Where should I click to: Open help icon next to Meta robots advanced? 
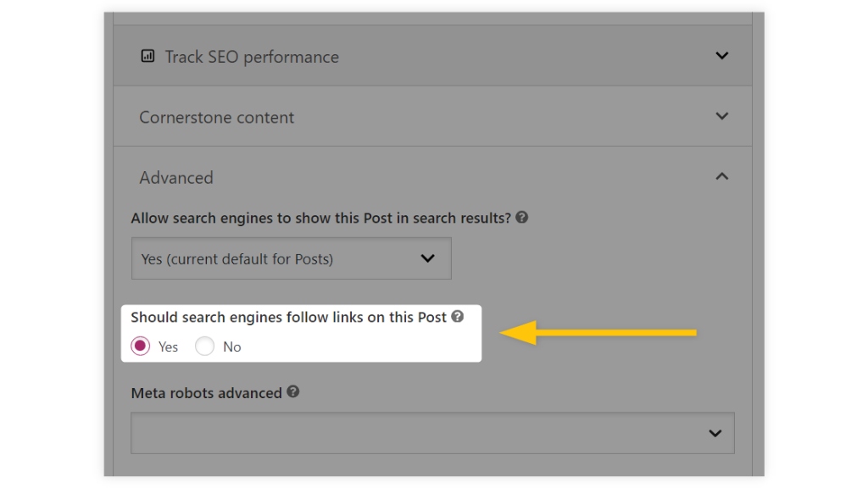coord(292,391)
